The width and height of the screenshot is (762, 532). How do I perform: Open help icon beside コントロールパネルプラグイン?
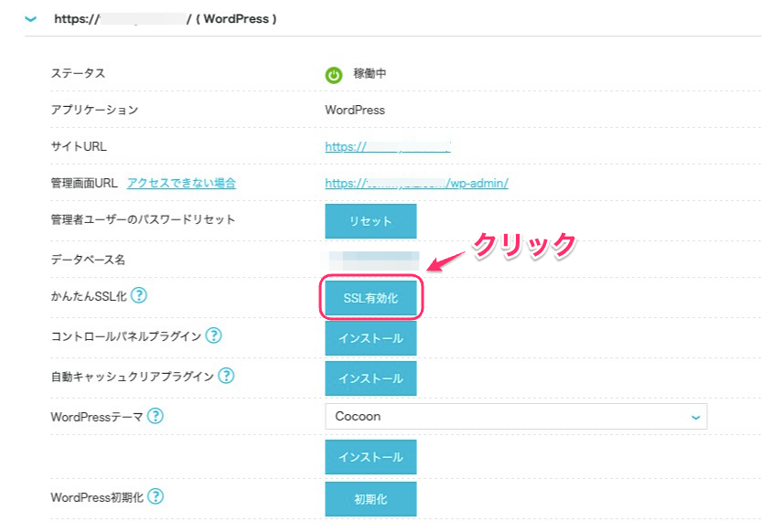[x=213, y=335]
